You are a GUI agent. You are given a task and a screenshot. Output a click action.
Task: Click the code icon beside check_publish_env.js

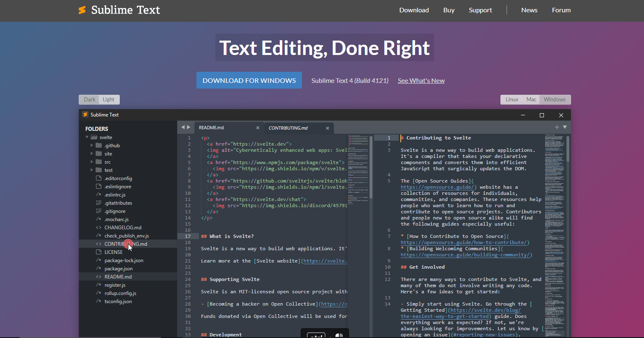tap(98, 235)
